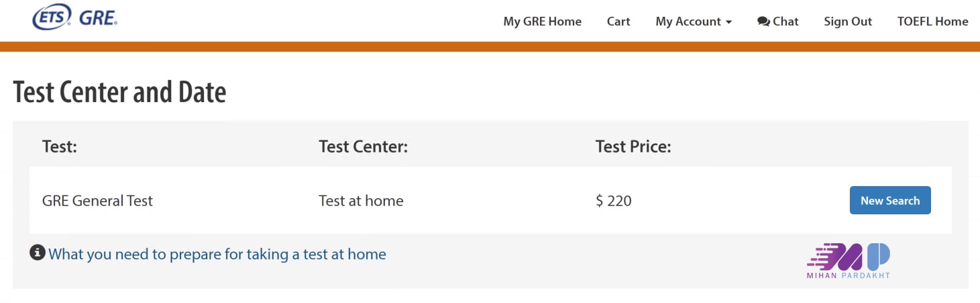Click the chat speech bubbles icon
The image size is (980, 303).
763,21
